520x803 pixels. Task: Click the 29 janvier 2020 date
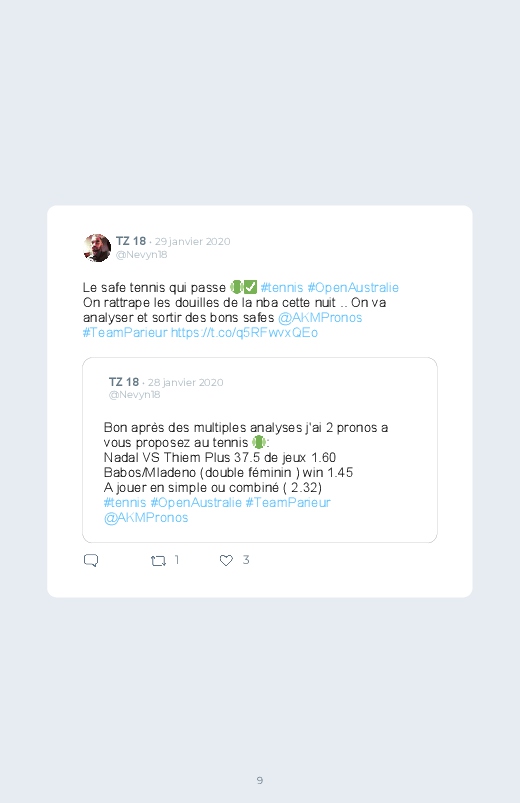tap(193, 241)
